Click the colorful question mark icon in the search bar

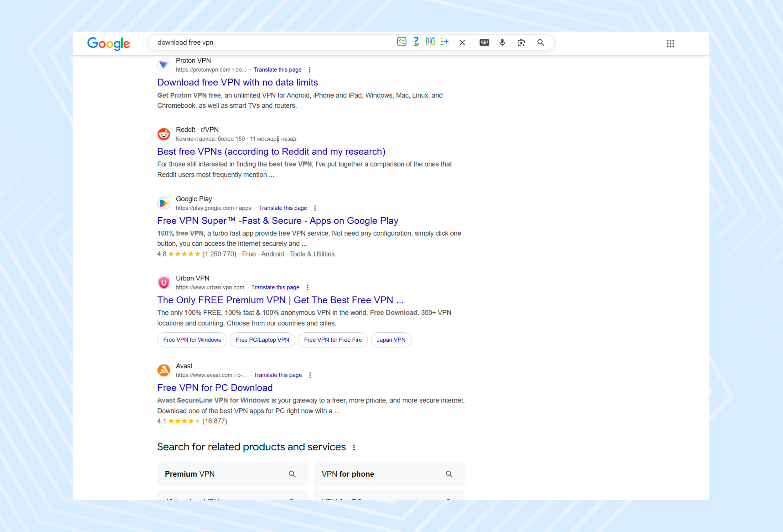click(416, 42)
